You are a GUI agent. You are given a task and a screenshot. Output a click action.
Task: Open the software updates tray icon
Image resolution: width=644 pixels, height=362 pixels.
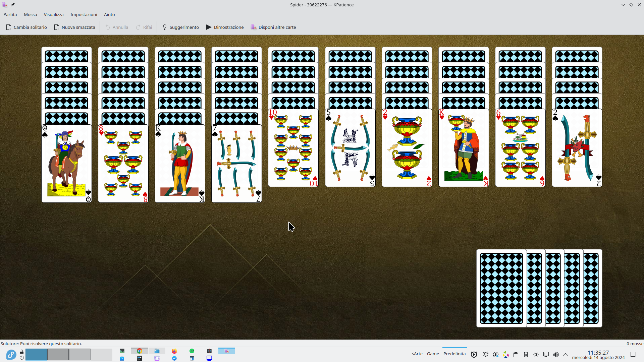pos(496,355)
